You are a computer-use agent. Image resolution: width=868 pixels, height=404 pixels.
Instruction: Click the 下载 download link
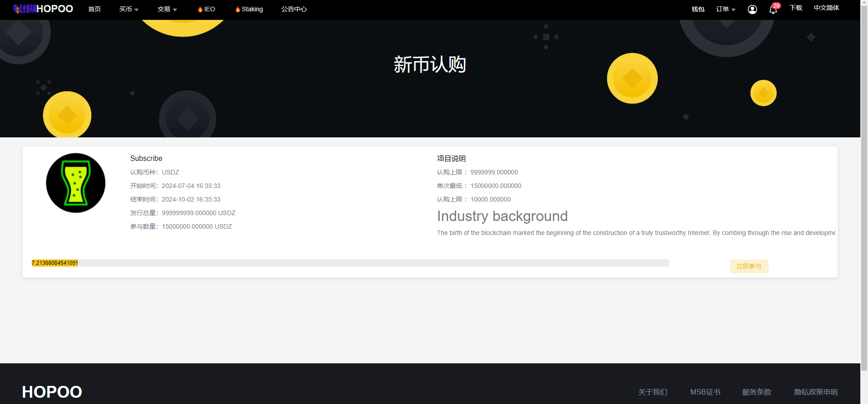(796, 8)
